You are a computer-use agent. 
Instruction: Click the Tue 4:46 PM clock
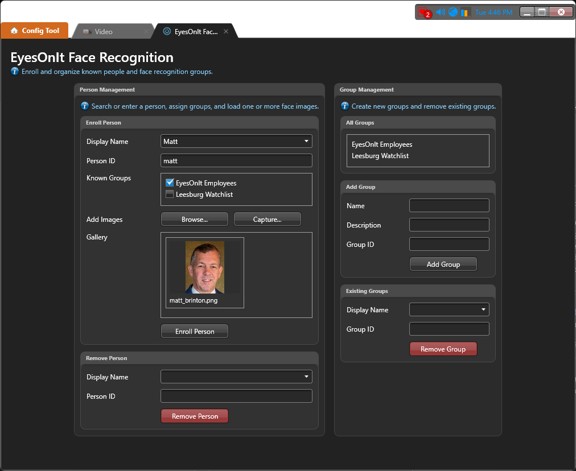pyautogui.click(x=493, y=12)
